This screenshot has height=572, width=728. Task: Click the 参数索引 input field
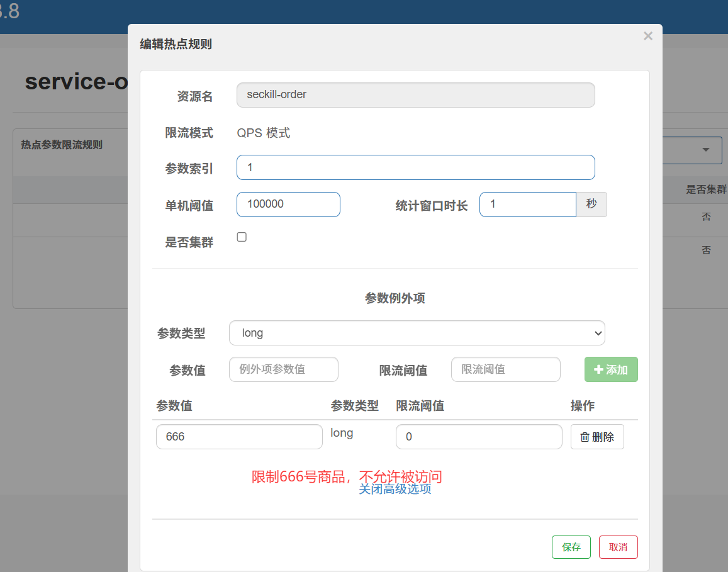click(415, 167)
